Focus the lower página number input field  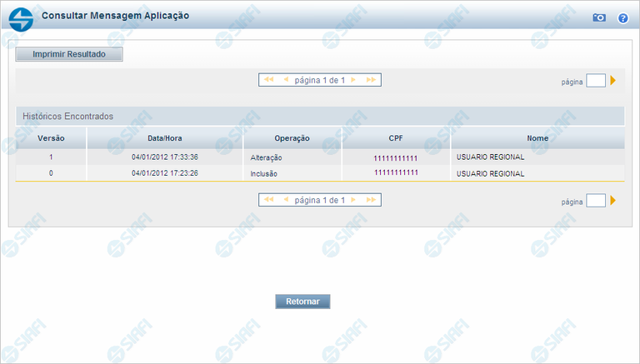tap(595, 201)
